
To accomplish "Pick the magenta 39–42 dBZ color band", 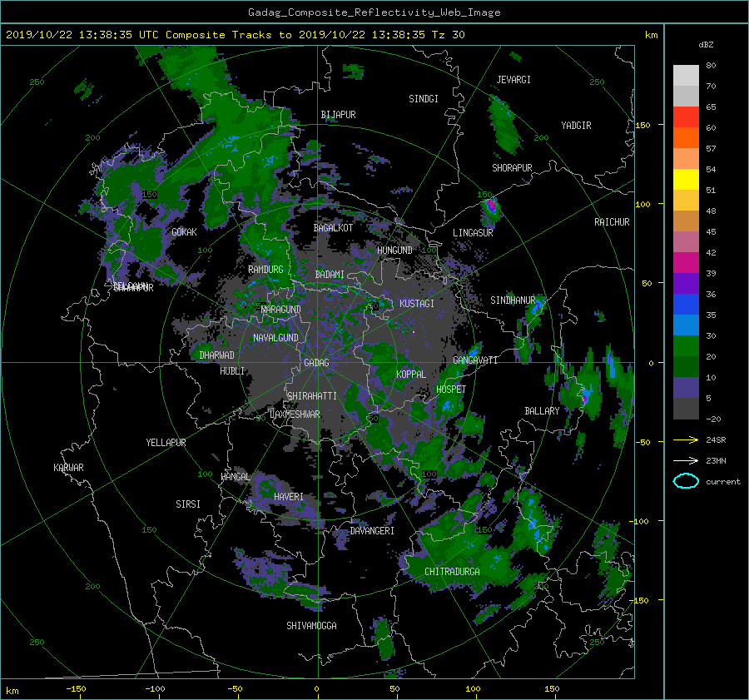I will (686, 263).
